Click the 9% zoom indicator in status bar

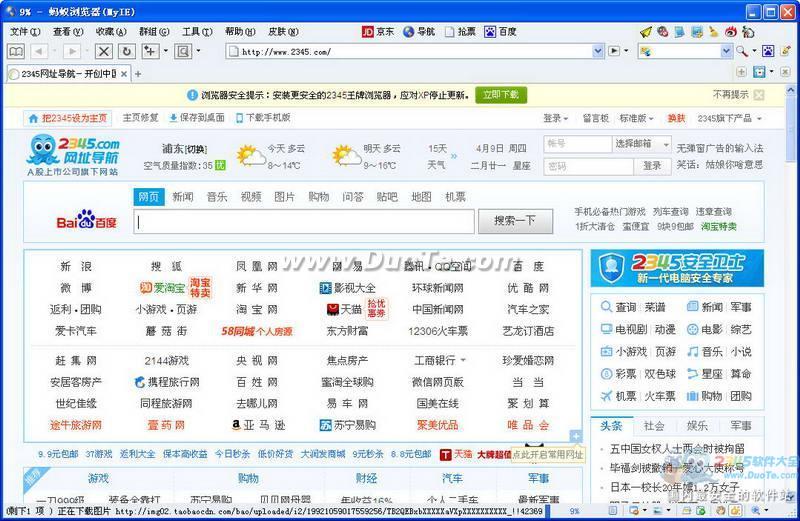click(x=574, y=511)
